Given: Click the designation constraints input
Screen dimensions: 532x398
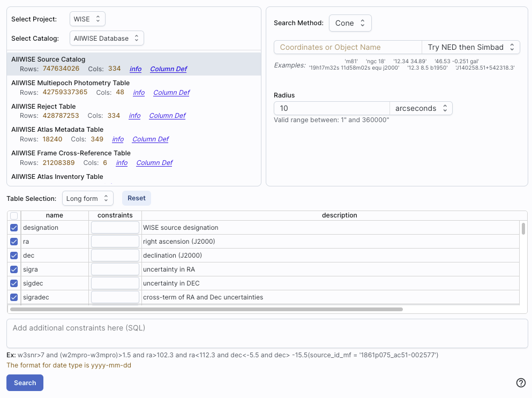Looking at the screenshot, I should point(115,227).
